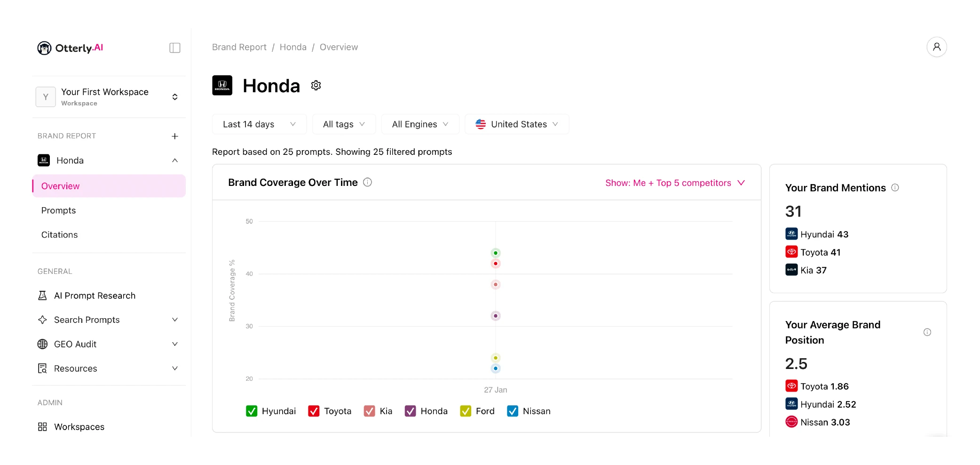This screenshot has width=980, height=465.
Task: Collapse the sidebar panel icon
Action: pyautogui.click(x=174, y=48)
